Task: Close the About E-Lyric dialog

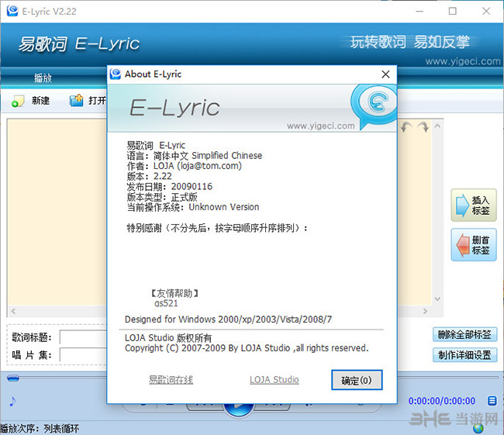Action: coord(385,74)
